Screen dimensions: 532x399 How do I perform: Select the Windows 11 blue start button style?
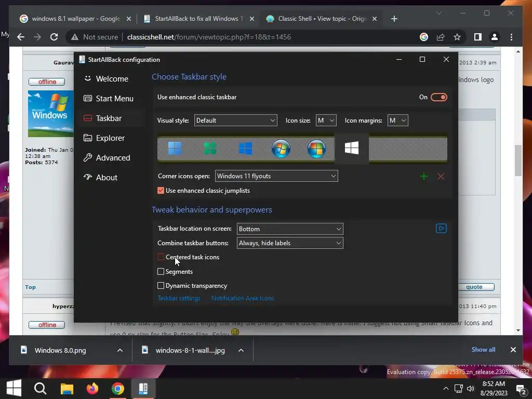pos(175,149)
